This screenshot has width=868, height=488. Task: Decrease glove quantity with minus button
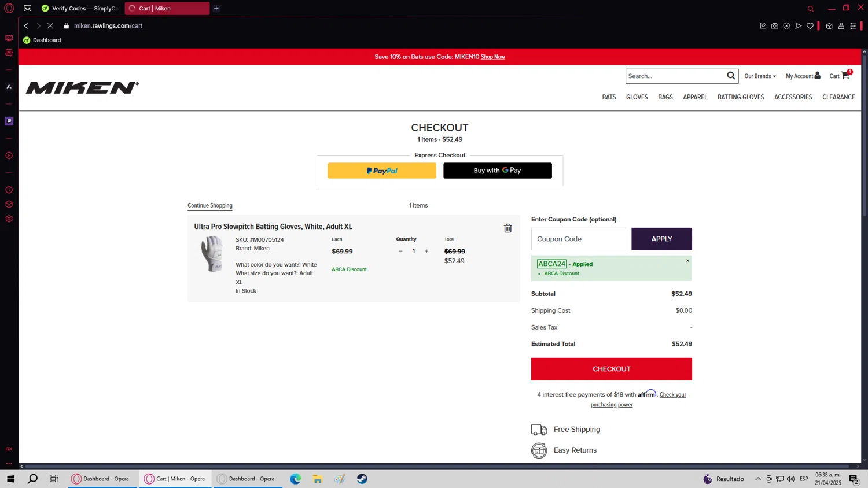(400, 251)
